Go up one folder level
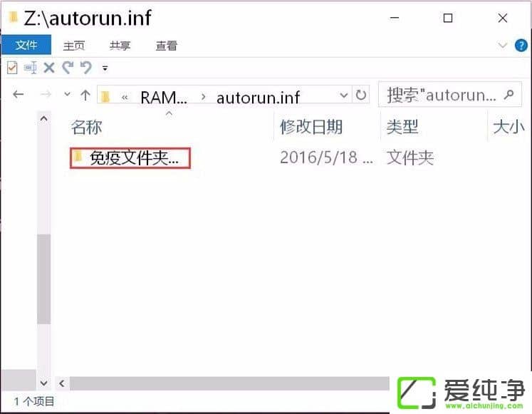Viewport: 532px width, 414px height. [85, 95]
